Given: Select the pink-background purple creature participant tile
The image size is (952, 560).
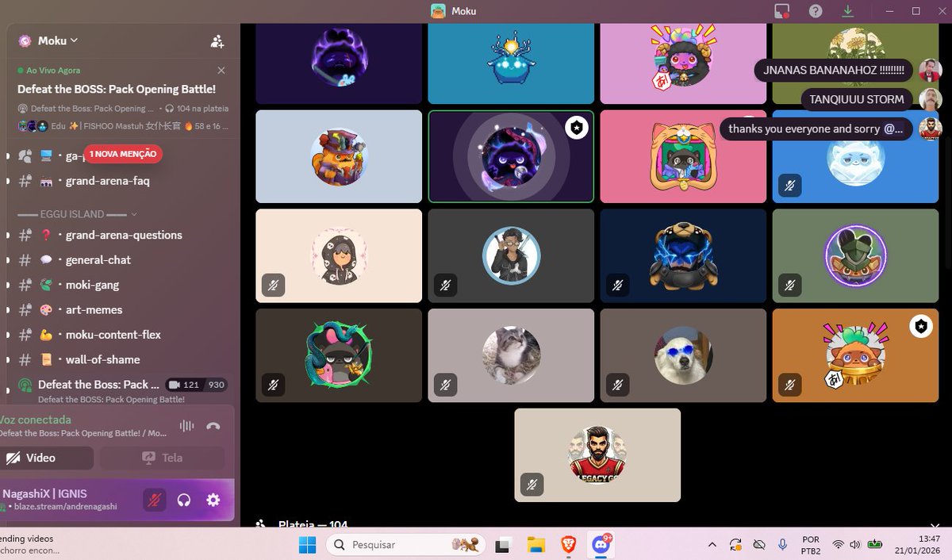Looking at the screenshot, I should (x=683, y=63).
